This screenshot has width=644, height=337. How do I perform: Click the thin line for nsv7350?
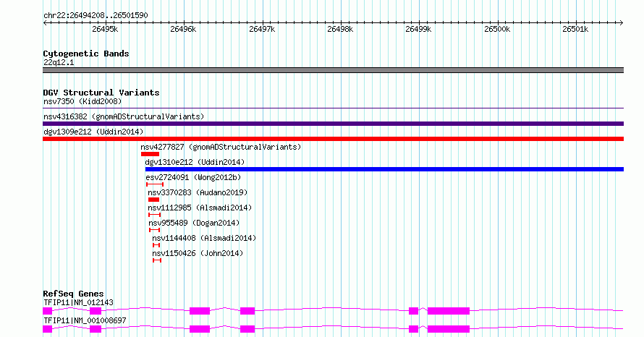coord(333,108)
